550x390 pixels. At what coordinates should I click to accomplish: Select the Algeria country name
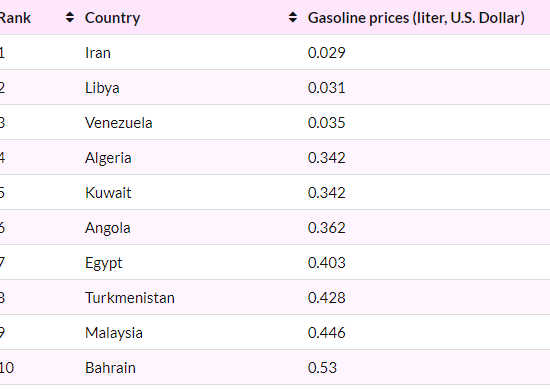(108, 158)
